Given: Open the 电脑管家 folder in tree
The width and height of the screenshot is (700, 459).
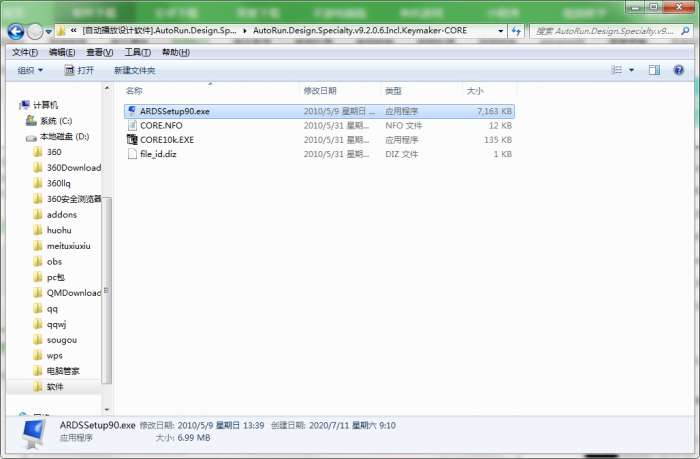Looking at the screenshot, I should click(63, 371).
